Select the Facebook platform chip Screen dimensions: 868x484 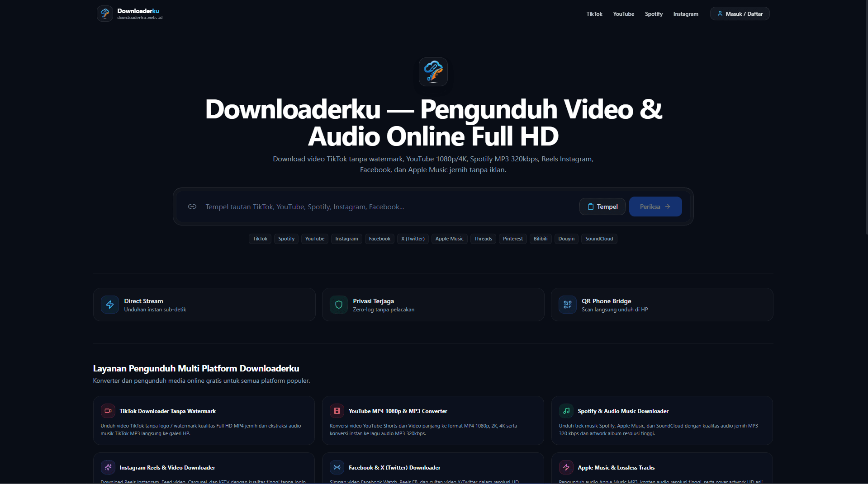pyautogui.click(x=379, y=239)
